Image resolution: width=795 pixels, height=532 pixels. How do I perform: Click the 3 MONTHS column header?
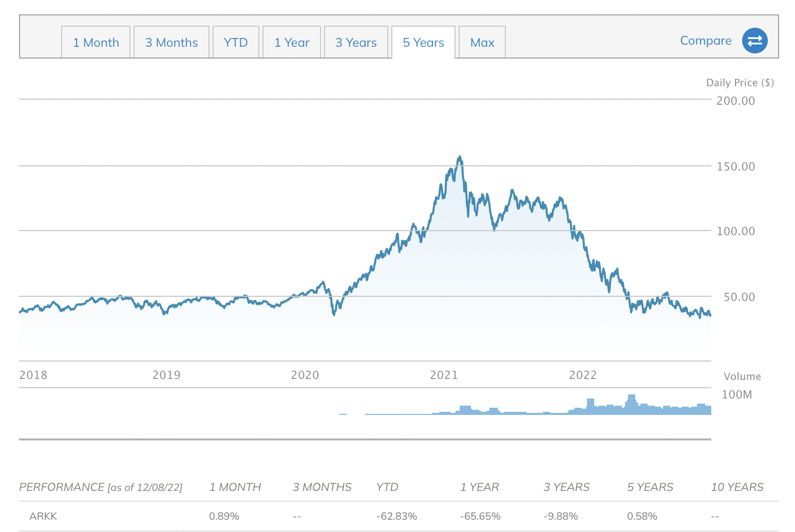[x=322, y=487]
